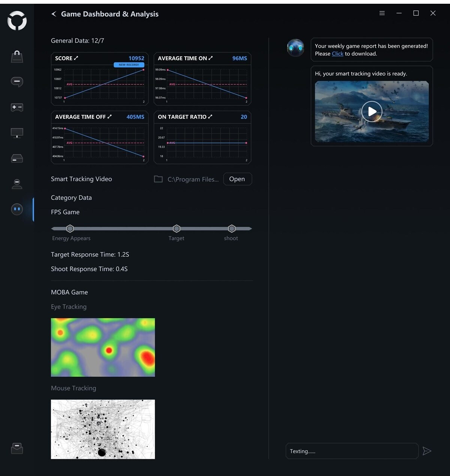Click the Texting message input field
This screenshot has height=476, width=450.
(352, 451)
